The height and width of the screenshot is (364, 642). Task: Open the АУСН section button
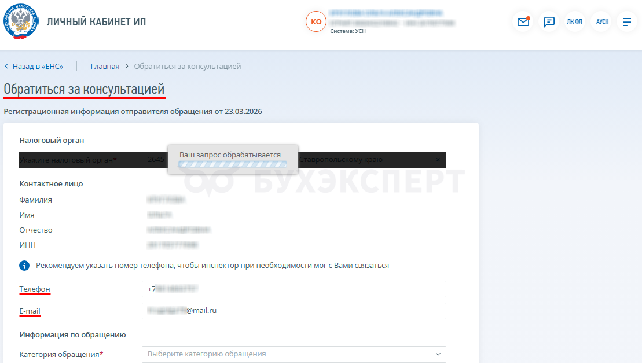point(602,21)
